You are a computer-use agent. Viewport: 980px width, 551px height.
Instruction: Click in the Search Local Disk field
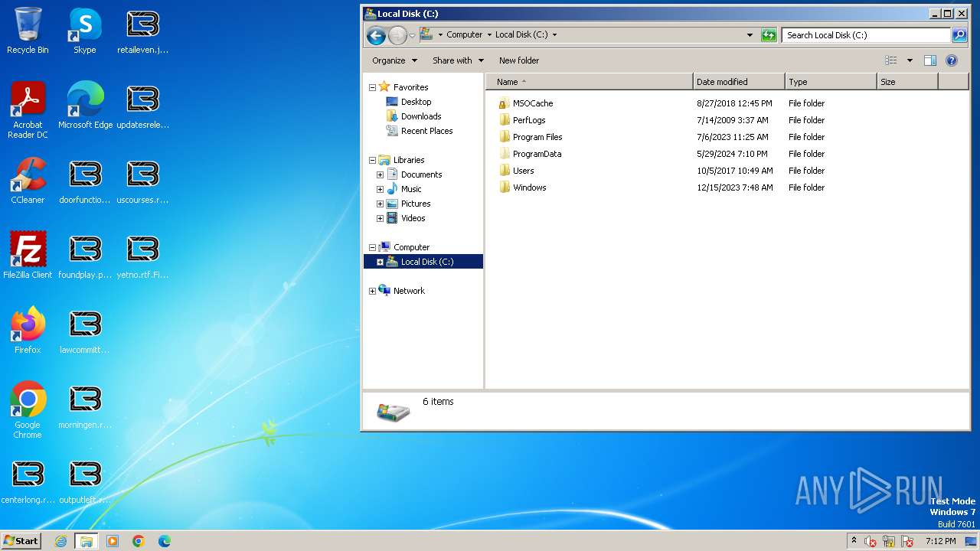[866, 35]
